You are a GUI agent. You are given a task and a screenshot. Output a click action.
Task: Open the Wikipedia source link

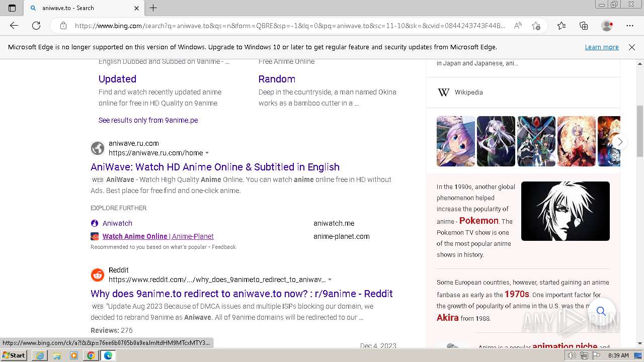[x=468, y=93]
